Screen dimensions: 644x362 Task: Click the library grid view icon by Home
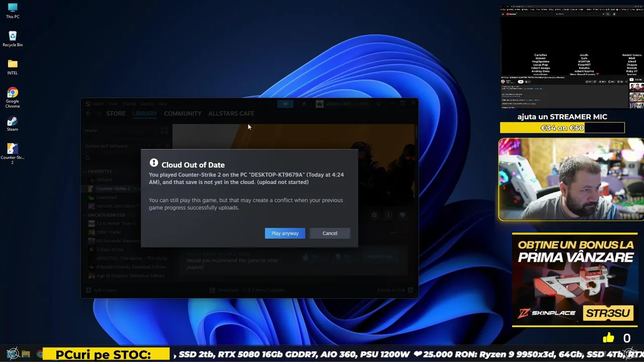click(164, 130)
